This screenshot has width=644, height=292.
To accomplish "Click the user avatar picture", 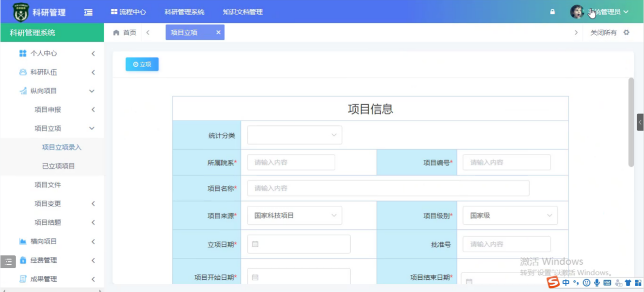I will (x=577, y=12).
